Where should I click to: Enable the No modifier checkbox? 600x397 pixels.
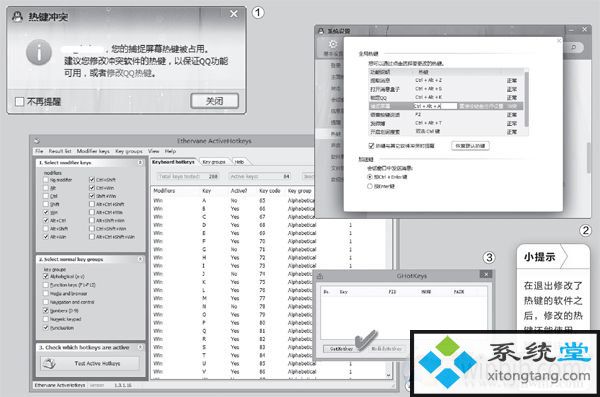(46, 180)
